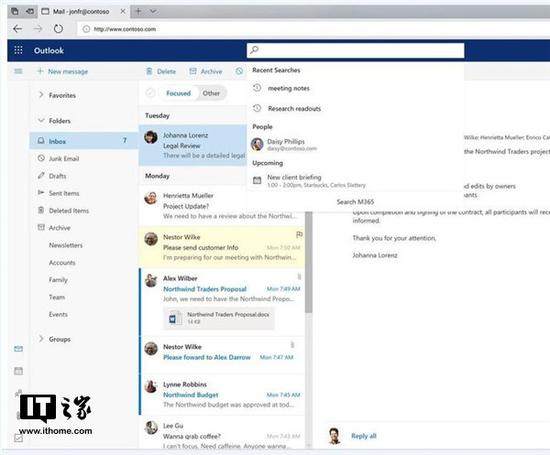Click the browser tab actions icon at far left

[x=15, y=11]
